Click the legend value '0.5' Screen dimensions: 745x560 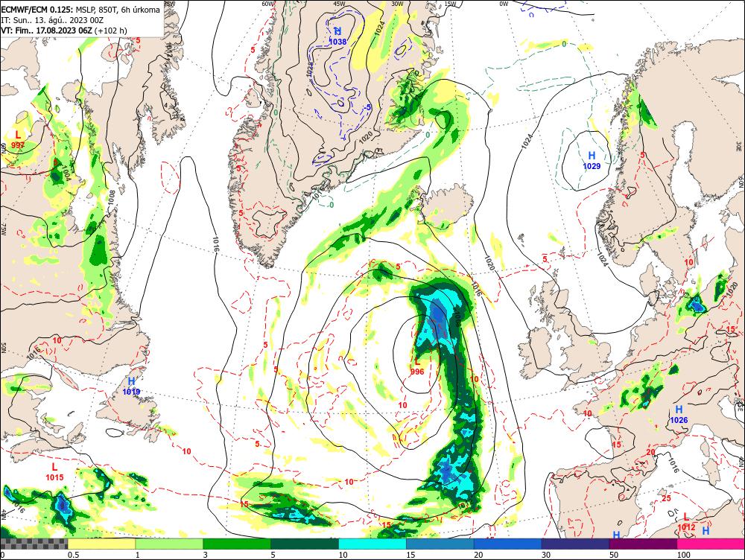(73, 555)
